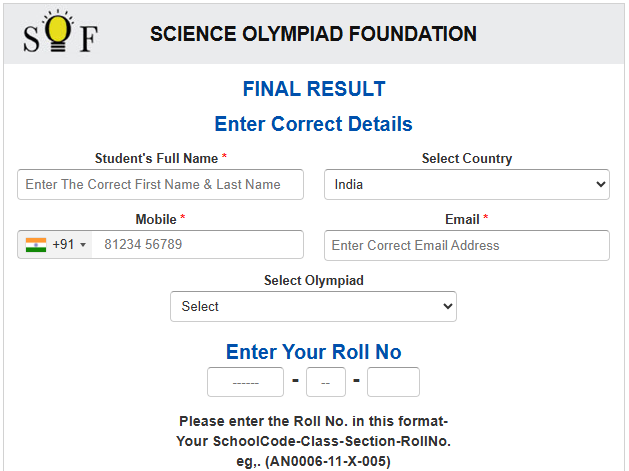Screen dimensions: 629x471
Task: Click the AN0006-11-X-005 example text
Action: pos(313,461)
